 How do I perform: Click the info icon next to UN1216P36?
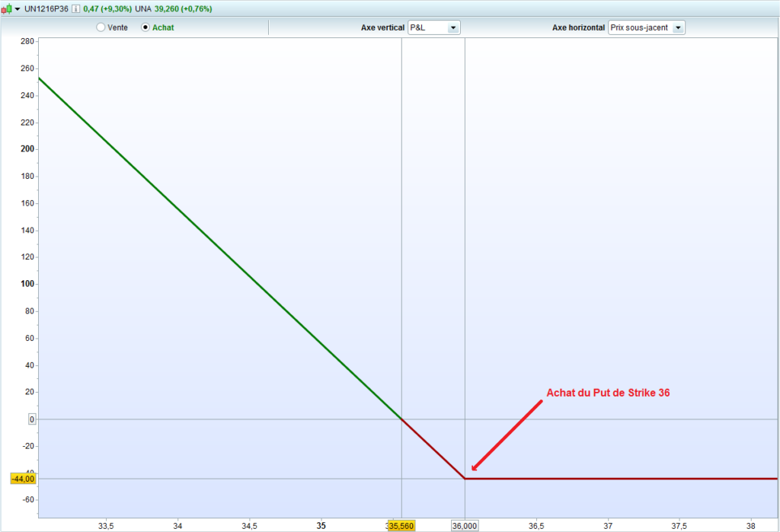click(x=75, y=9)
